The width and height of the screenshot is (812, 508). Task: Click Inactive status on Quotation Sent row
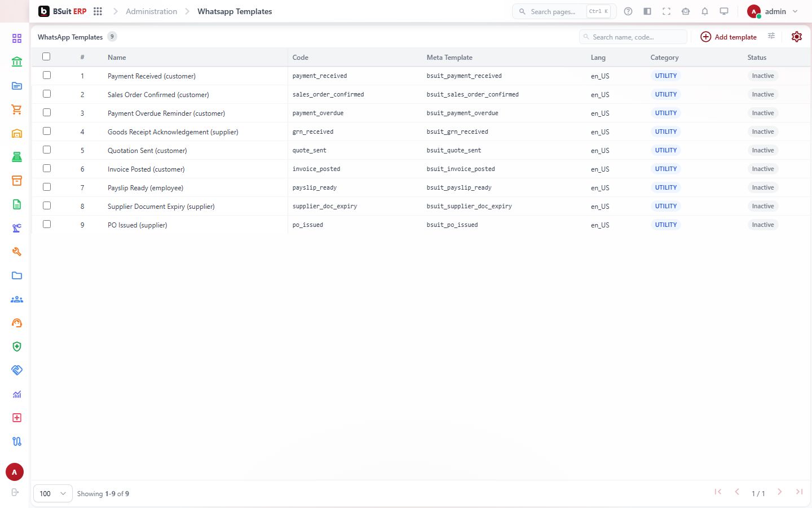click(763, 150)
